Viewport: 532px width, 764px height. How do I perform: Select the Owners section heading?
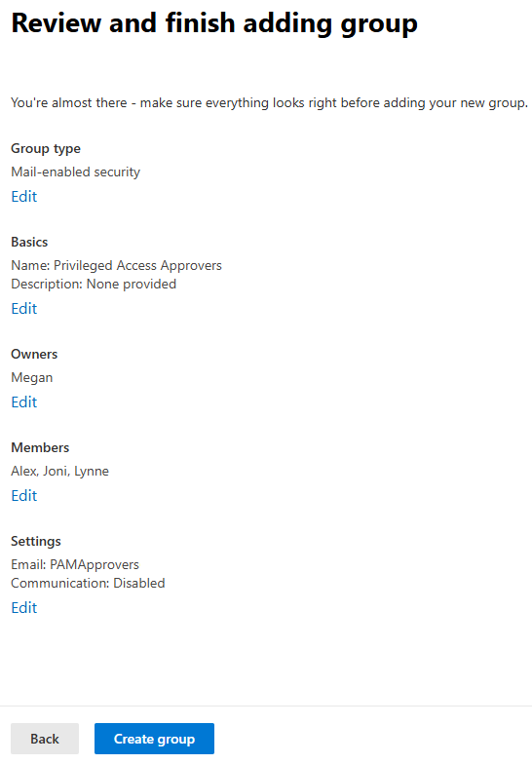pos(34,355)
